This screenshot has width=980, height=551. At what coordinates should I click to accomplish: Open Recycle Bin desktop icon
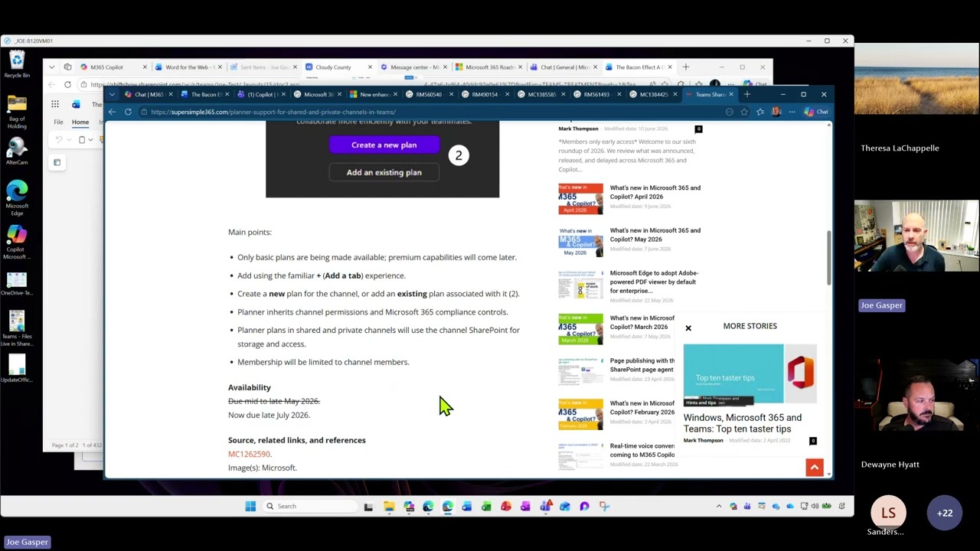click(x=17, y=64)
